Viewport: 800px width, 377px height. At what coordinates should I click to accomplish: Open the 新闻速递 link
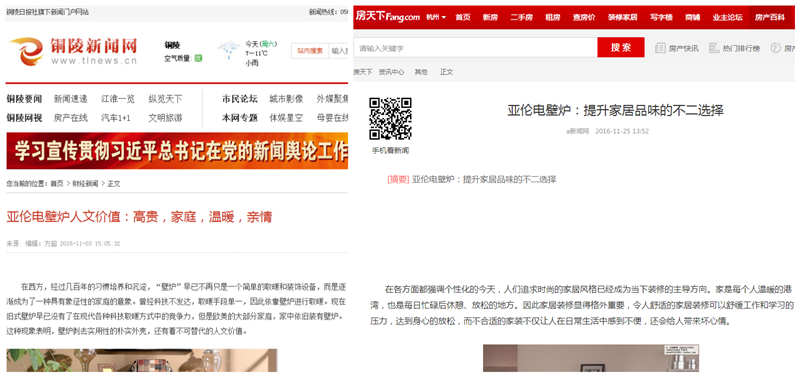[x=70, y=99]
